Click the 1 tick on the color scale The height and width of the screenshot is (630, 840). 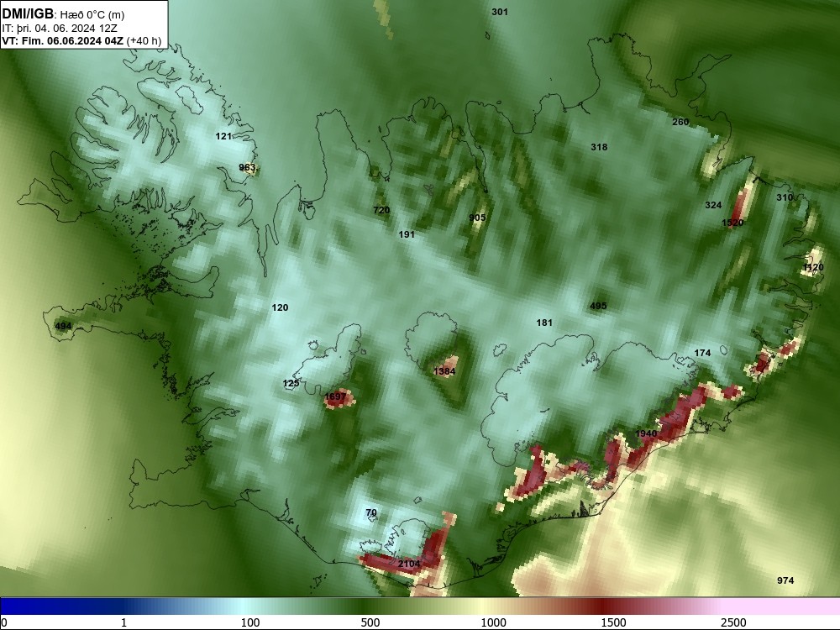tap(123, 622)
